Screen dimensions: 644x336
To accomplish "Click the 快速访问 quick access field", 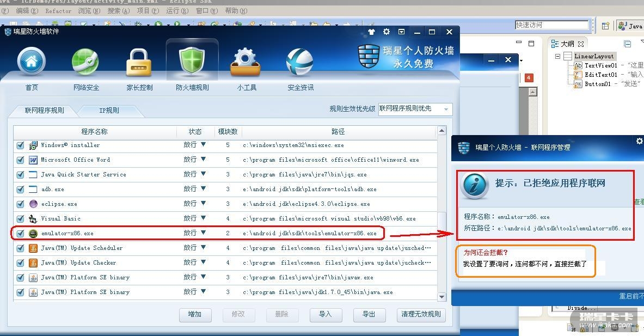I will pyautogui.click(x=551, y=25).
